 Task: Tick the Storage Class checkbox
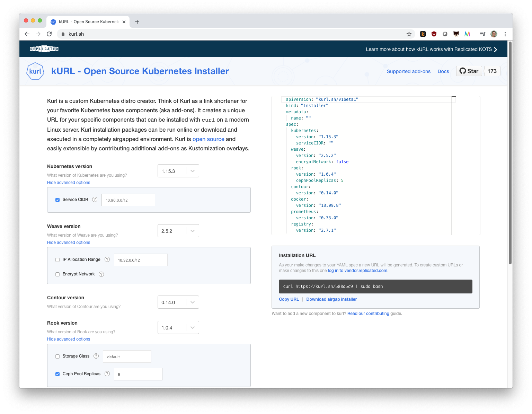click(57, 356)
